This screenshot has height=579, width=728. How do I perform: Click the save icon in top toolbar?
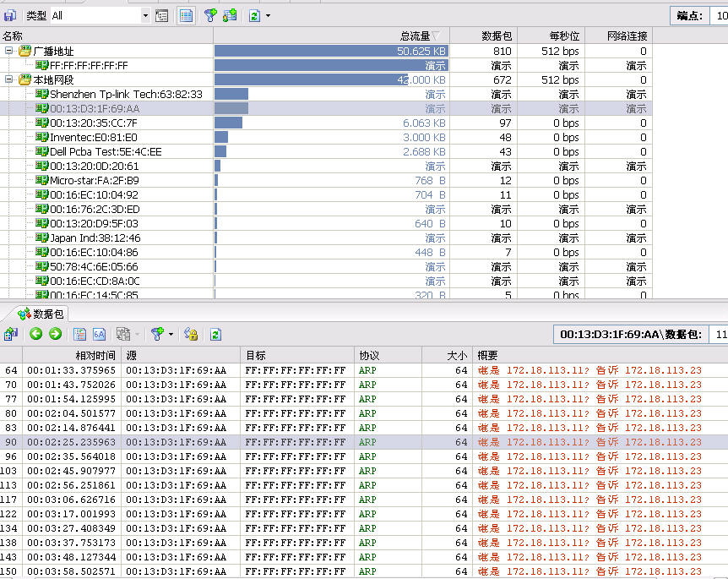10,15
